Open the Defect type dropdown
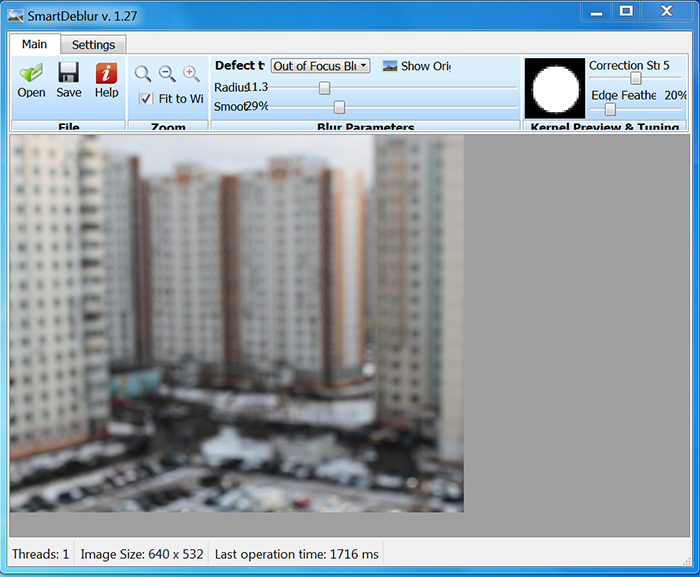The height and width of the screenshot is (577, 700). [320, 66]
